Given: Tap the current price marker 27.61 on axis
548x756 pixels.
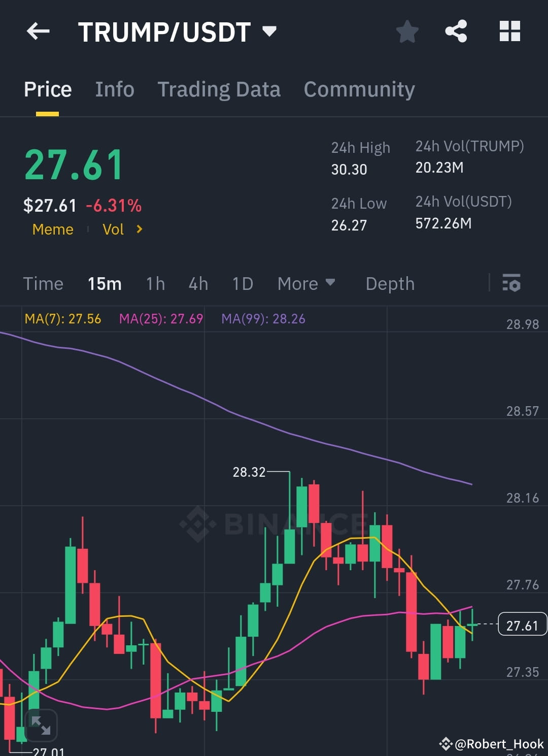Looking at the screenshot, I should coord(522,625).
